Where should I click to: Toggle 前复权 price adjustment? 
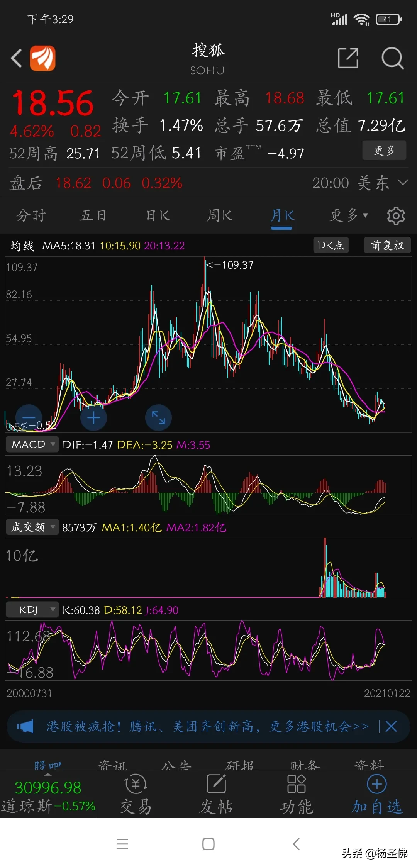coord(387,245)
